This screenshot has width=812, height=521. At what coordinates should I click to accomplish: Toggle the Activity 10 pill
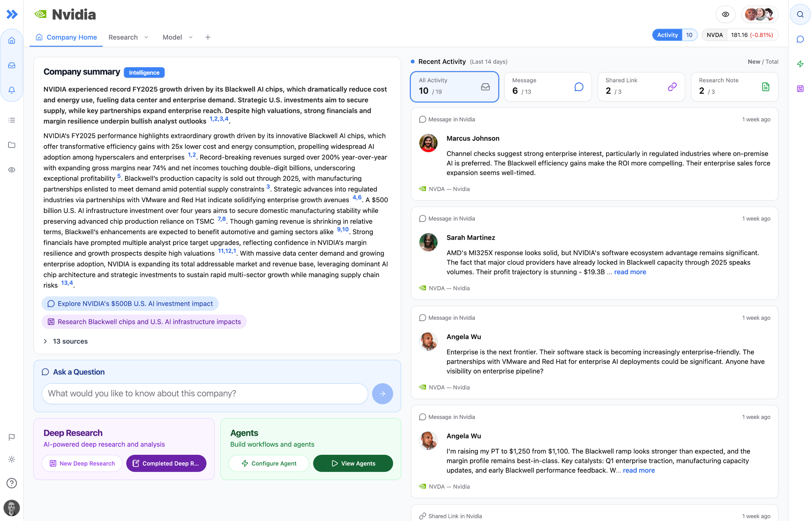(674, 35)
